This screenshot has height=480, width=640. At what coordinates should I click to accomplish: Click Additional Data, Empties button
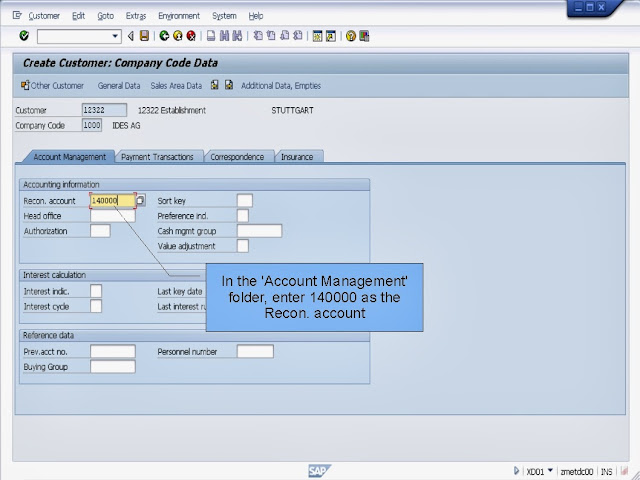281,86
